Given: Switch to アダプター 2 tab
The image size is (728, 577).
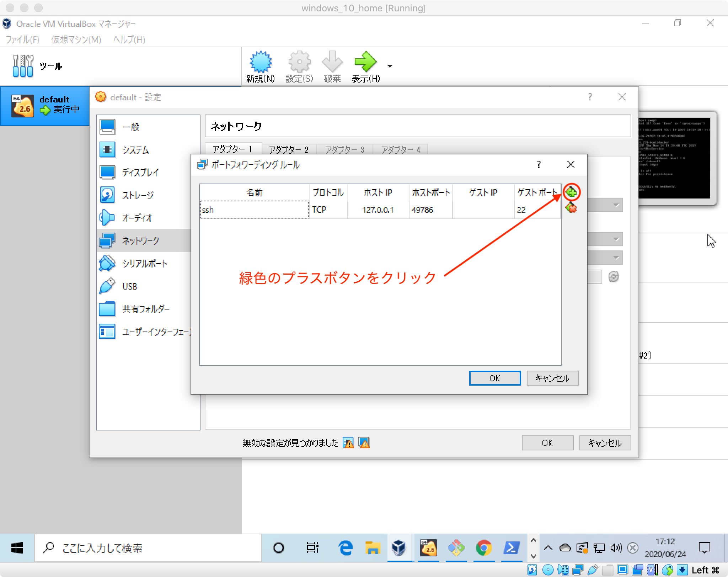Looking at the screenshot, I should point(288,149).
